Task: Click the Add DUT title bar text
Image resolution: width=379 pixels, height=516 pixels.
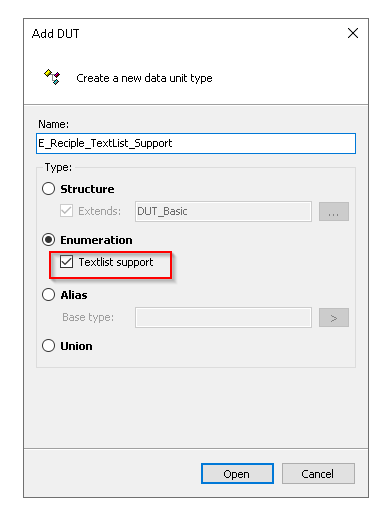Action: tap(56, 34)
